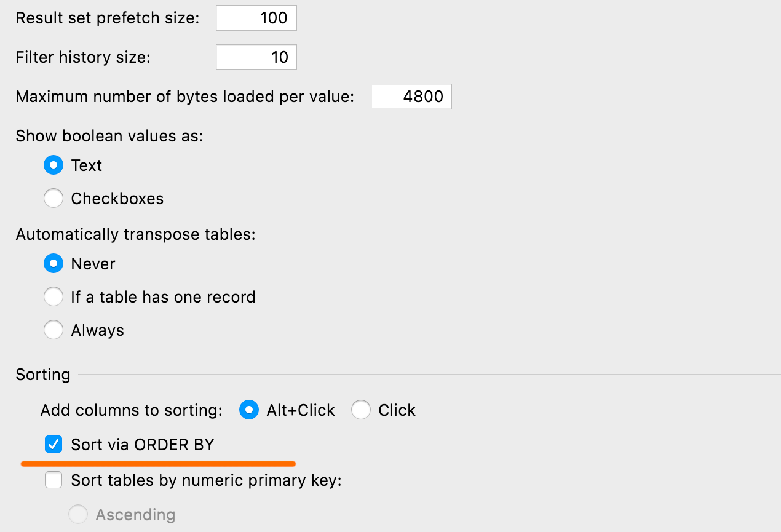Click 'Maximum number of bytes loaded per value' label

click(184, 97)
